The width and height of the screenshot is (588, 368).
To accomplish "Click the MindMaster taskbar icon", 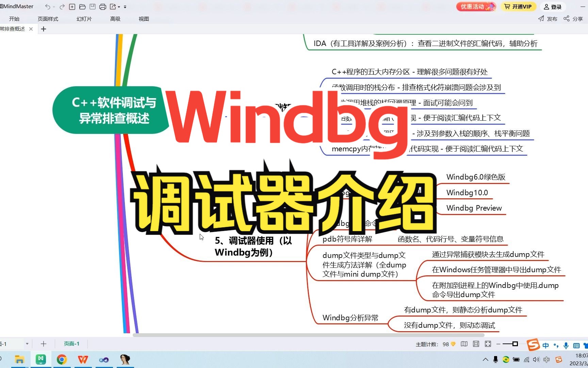I will 41,359.
